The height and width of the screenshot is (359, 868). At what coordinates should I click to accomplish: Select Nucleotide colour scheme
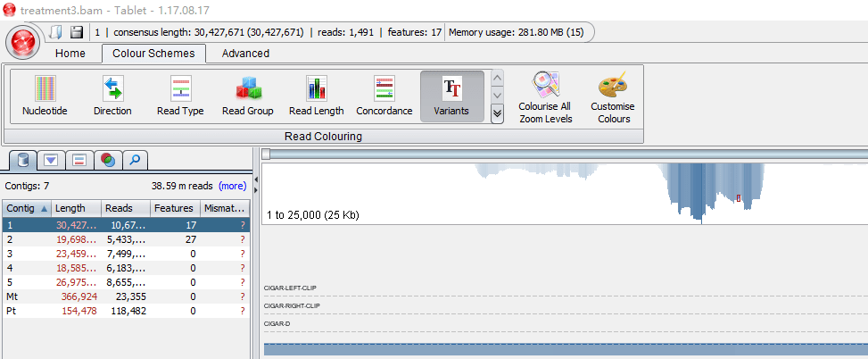[x=45, y=96]
